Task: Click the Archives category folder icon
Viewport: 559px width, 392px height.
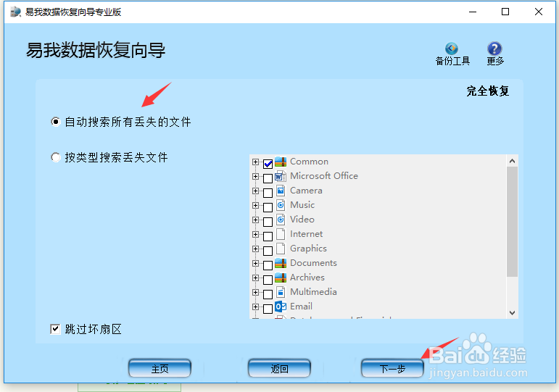Action: [281, 278]
